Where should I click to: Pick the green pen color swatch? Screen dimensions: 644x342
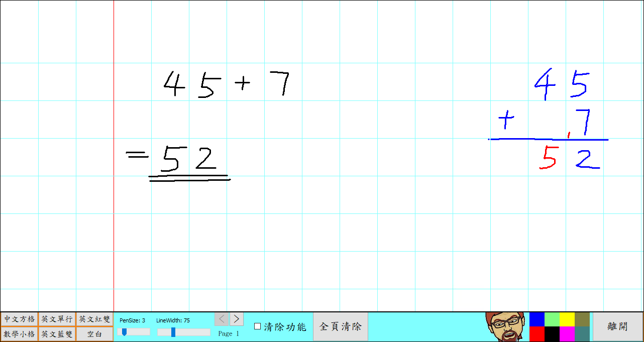552,320
